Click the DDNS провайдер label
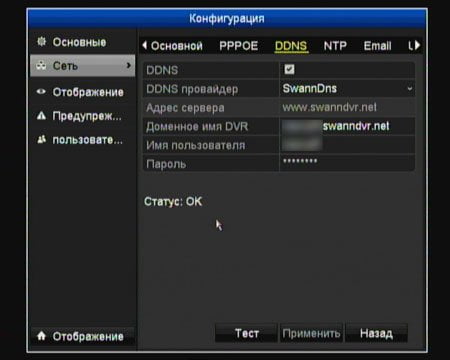The image size is (450, 360). 192,89
